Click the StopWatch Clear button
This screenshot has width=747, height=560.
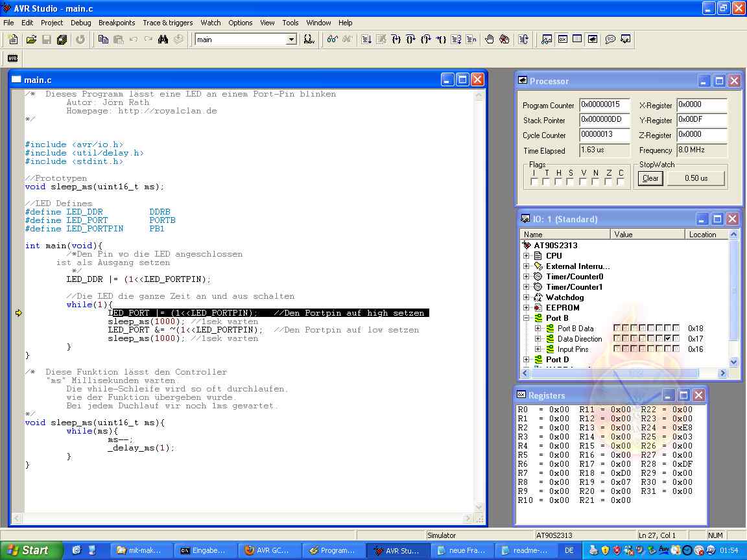650,178
